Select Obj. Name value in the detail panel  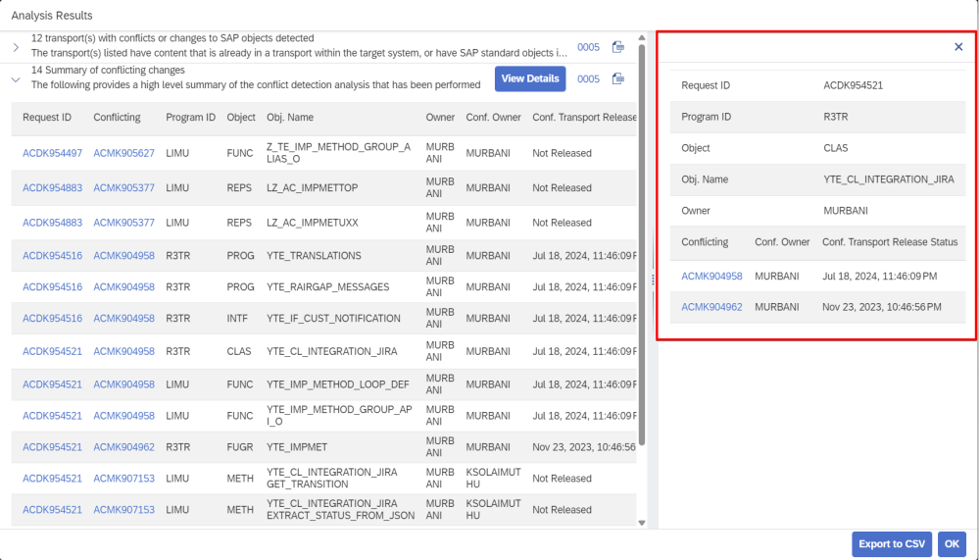(x=889, y=178)
